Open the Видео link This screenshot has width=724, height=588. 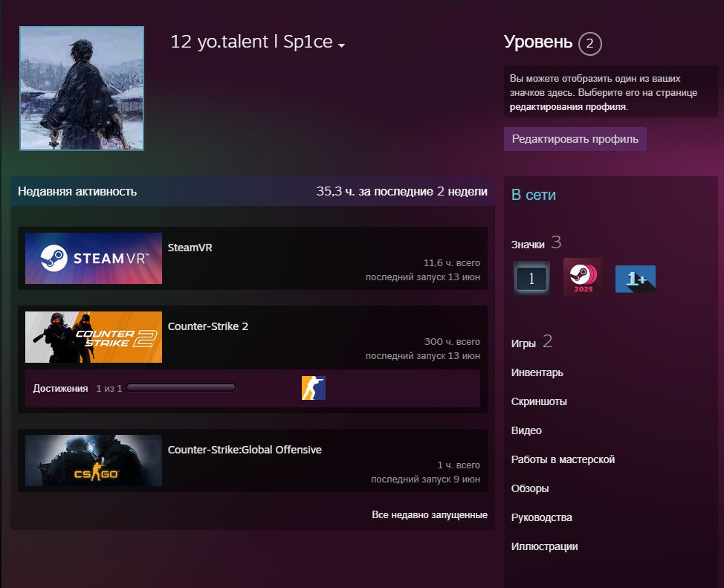[526, 430]
